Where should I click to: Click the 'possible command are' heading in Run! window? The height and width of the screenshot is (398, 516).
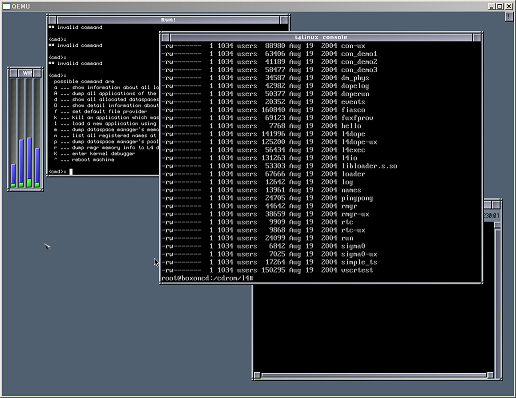coord(84,81)
